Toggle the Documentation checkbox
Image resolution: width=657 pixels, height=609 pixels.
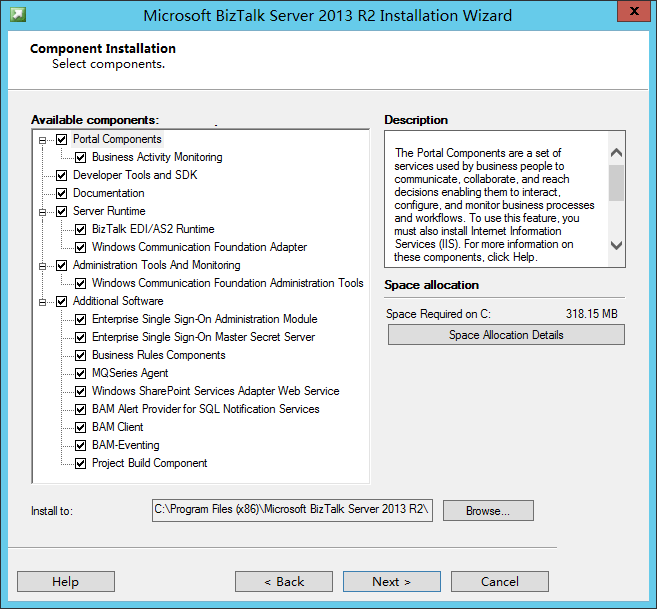(x=62, y=193)
